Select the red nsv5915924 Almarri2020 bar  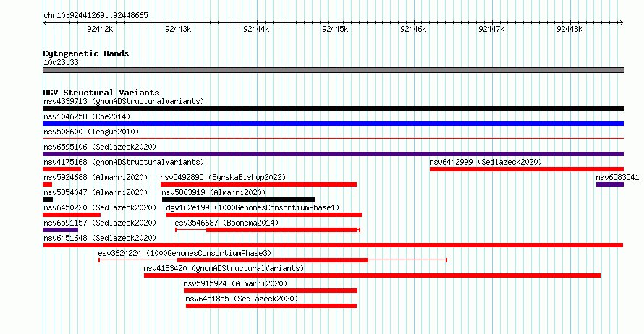pos(270,291)
